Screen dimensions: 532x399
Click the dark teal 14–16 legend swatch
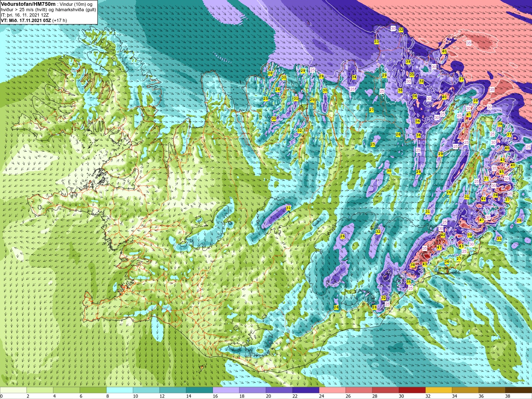pyautogui.click(x=199, y=390)
